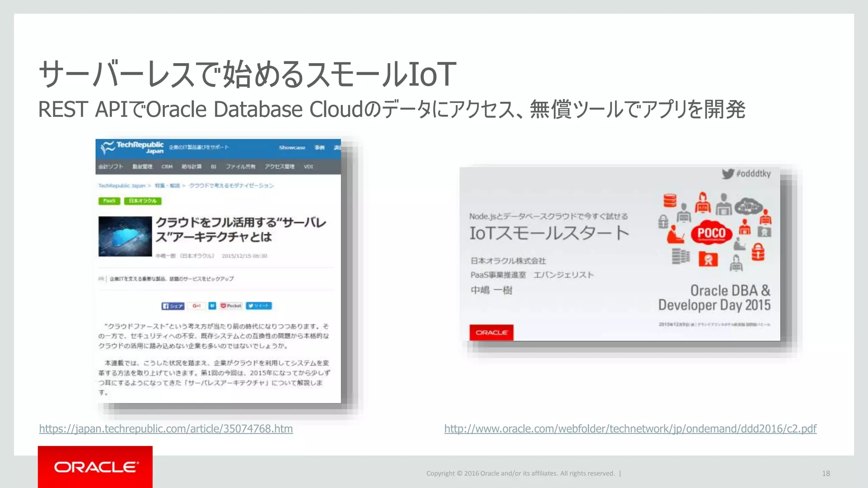Screen dimensions: 868x488
Task: Click the red certificate ribbon icon
Action: pyautogui.click(x=708, y=259)
